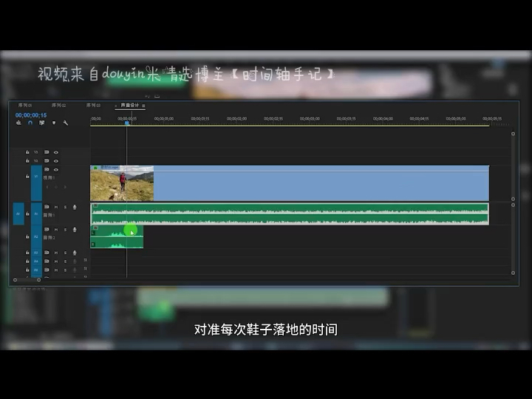Viewport: 532px width, 399px height.
Task: Switch to the 序列01 sequence tab
Action: pyautogui.click(x=25, y=106)
